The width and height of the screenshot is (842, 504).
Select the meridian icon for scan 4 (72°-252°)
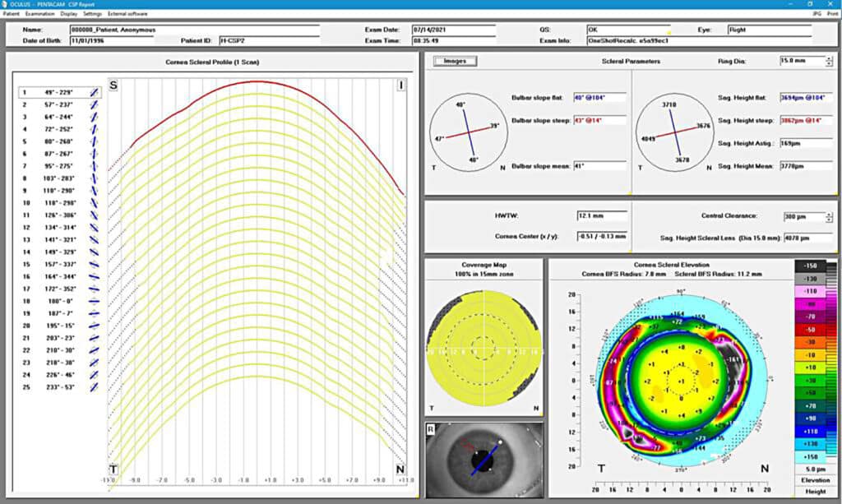pos(94,129)
